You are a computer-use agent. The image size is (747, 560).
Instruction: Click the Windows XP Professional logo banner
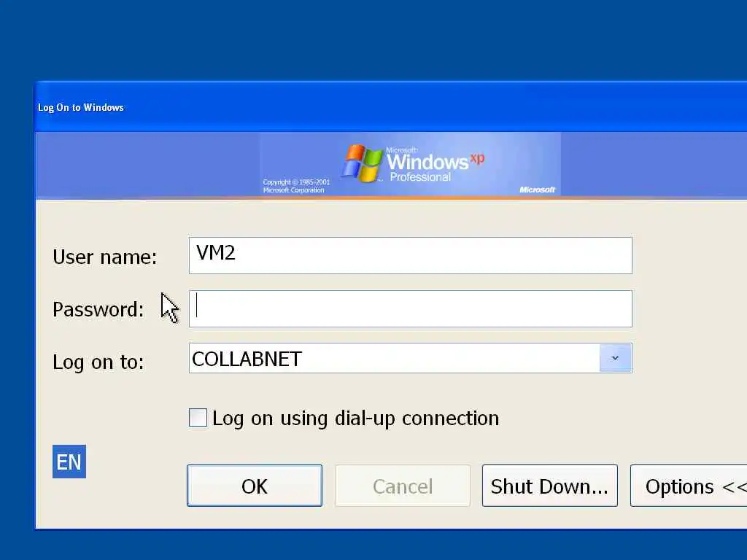tap(410, 164)
